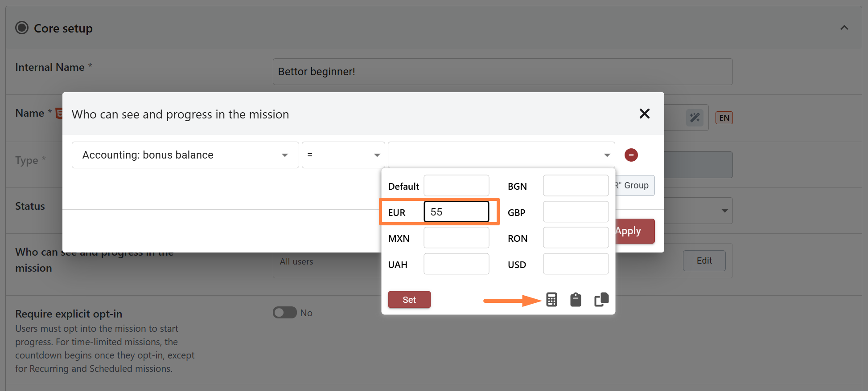Click the USD amount field

click(x=576, y=265)
